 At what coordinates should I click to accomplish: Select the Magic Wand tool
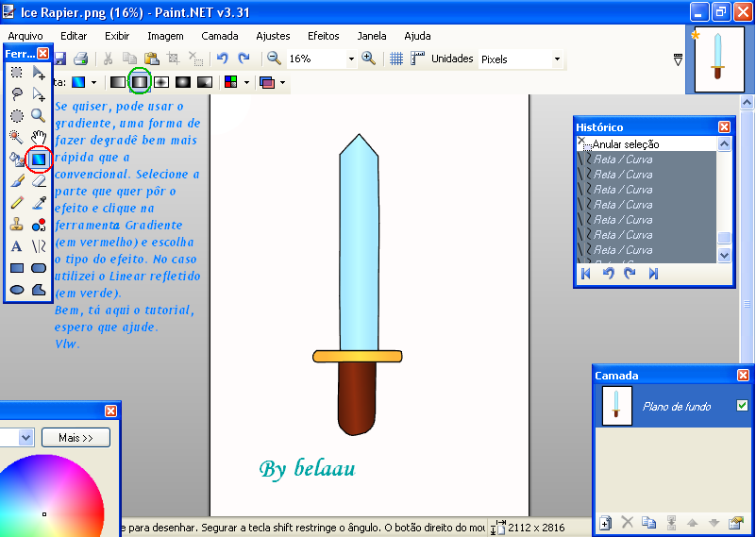pyautogui.click(x=17, y=137)
